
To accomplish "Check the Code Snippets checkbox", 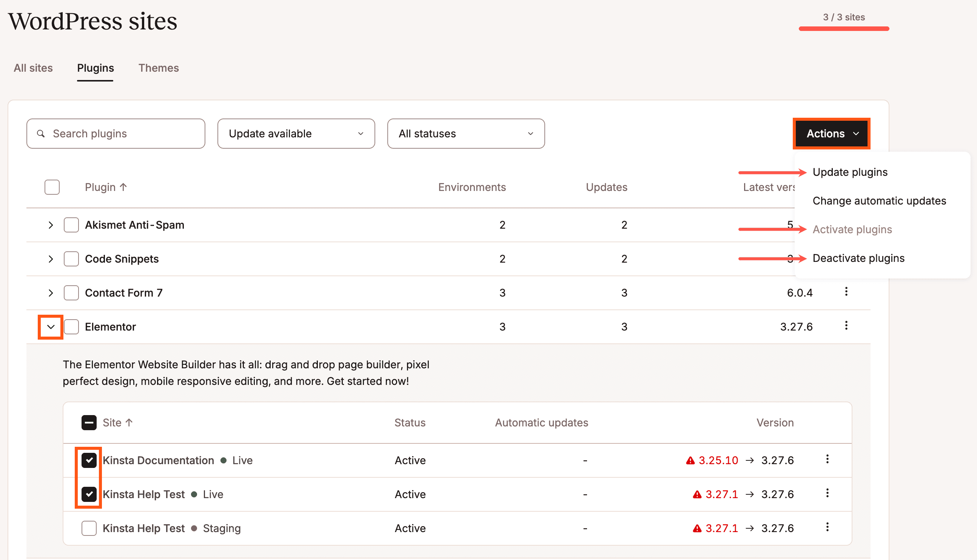I will pyautogui.click(x=71, y=258).
